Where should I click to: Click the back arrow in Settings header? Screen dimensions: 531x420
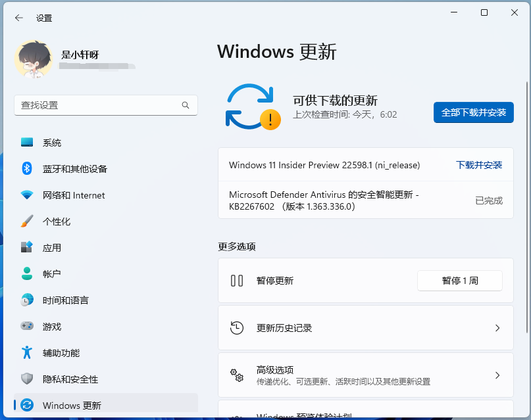click(x=19, y=18)
